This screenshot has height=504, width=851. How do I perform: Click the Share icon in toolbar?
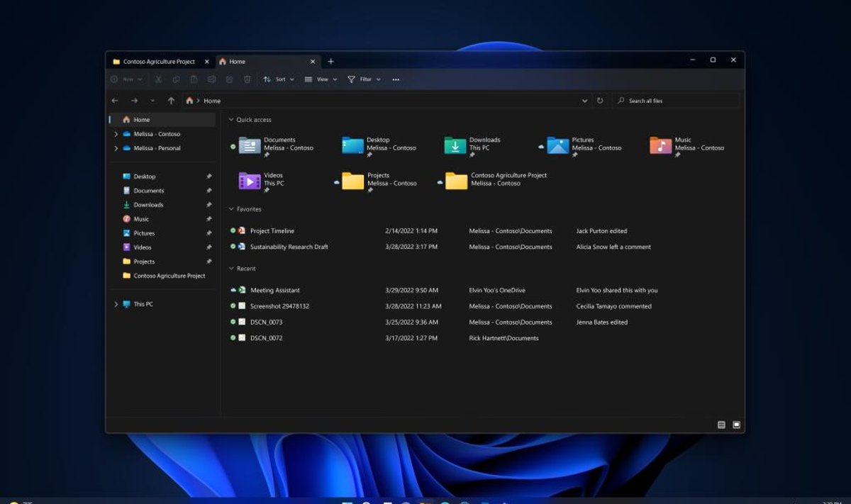(x=229, y=79)
